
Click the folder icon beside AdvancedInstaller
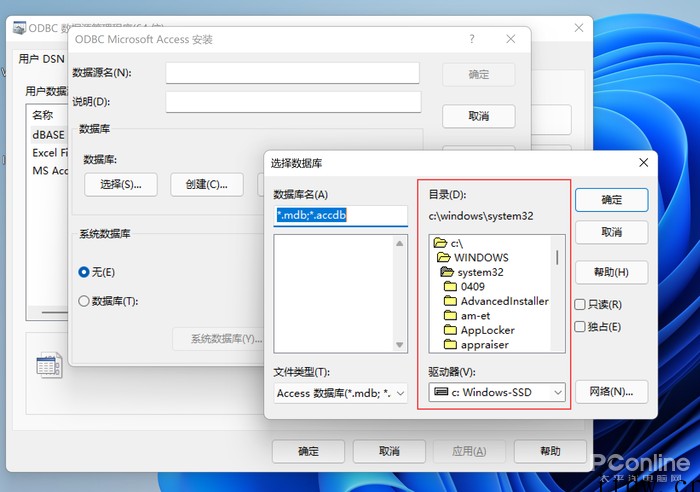click(x=450, y=301)
